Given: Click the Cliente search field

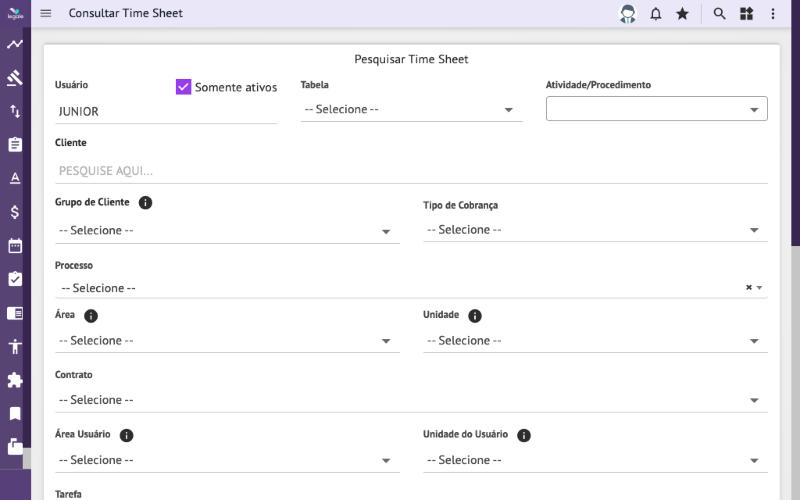Looking at the screenshot, I should click(x=411, y=171).
